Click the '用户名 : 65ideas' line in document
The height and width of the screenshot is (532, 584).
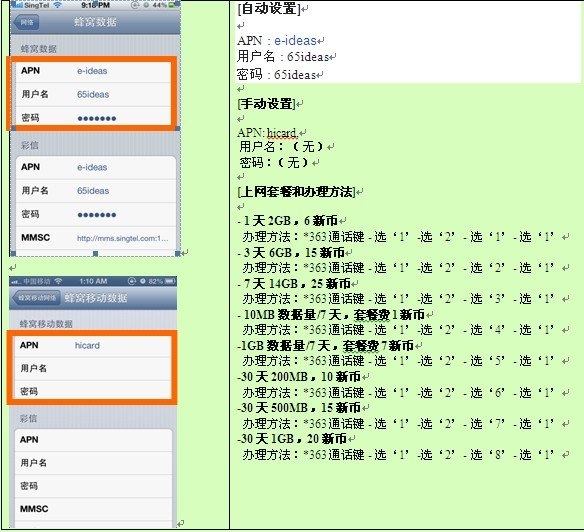[x=283, y=57]
